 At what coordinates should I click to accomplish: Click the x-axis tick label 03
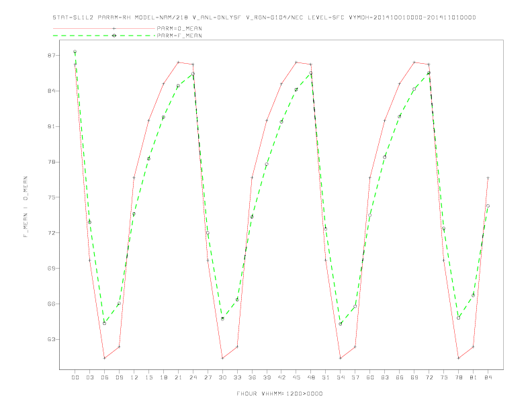point(89,377)
